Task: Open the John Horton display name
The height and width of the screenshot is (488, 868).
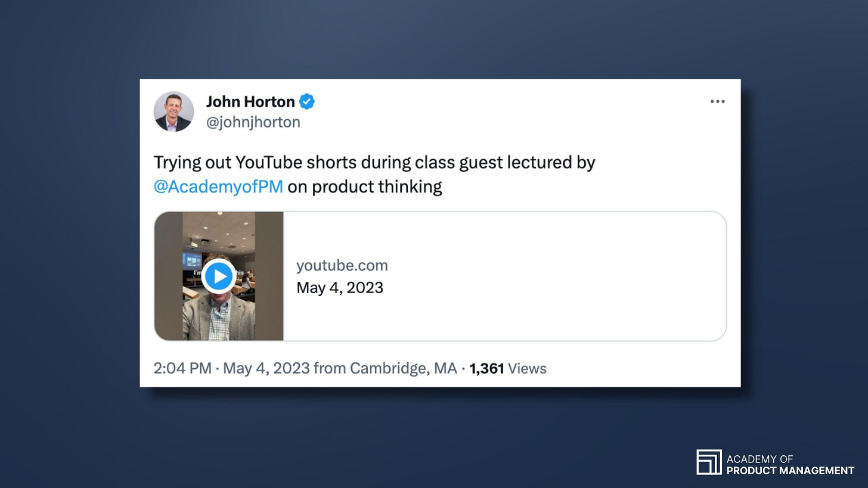Action: coord(250,102)
